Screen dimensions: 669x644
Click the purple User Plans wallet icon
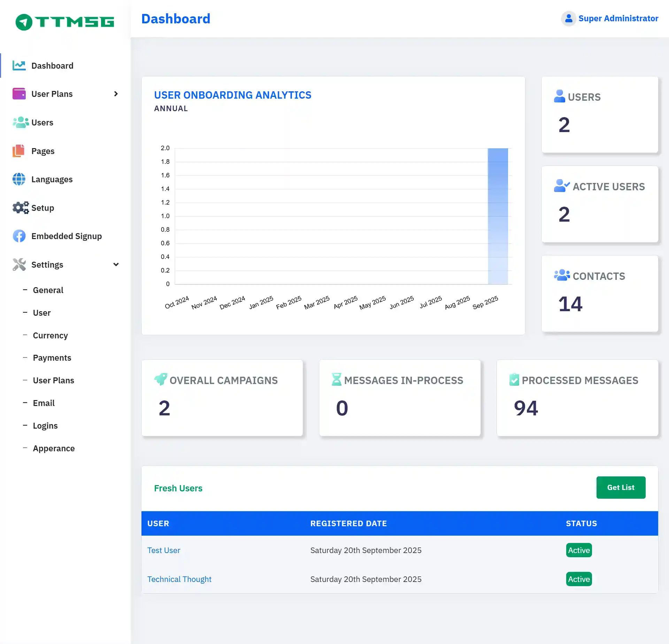click(19, 94)
